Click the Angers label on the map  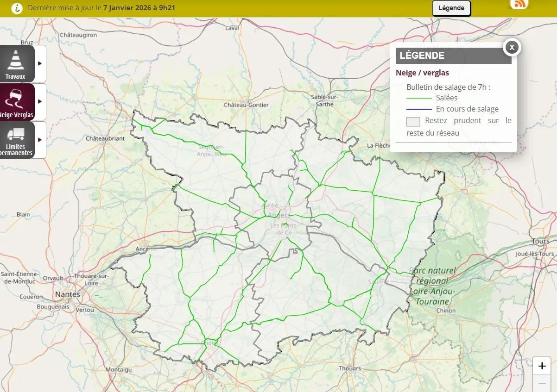point(279,215)
